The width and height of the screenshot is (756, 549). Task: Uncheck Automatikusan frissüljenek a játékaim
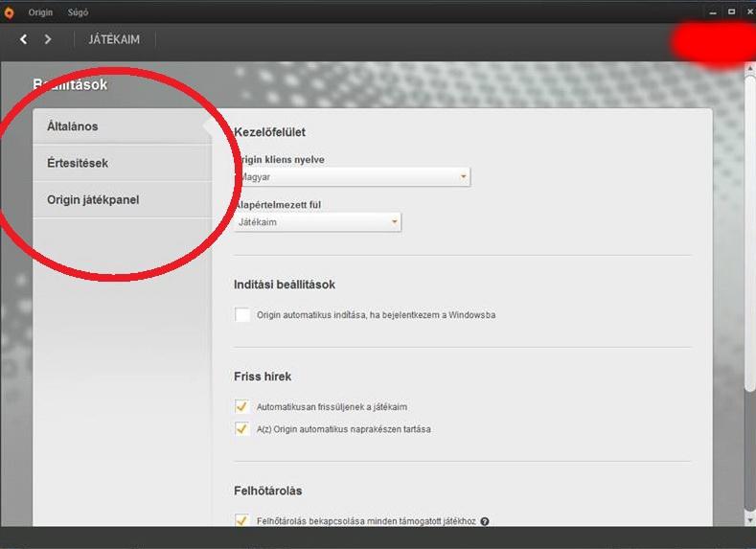tap(242, 407)
